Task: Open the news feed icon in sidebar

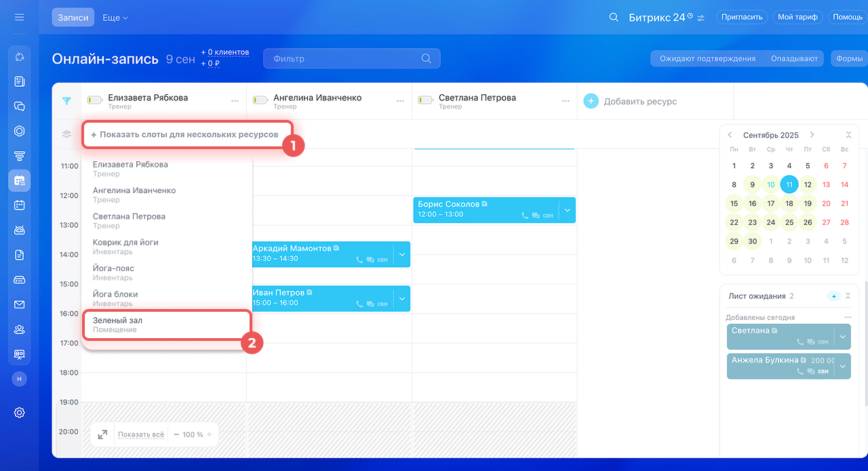Action: [19, 81]
